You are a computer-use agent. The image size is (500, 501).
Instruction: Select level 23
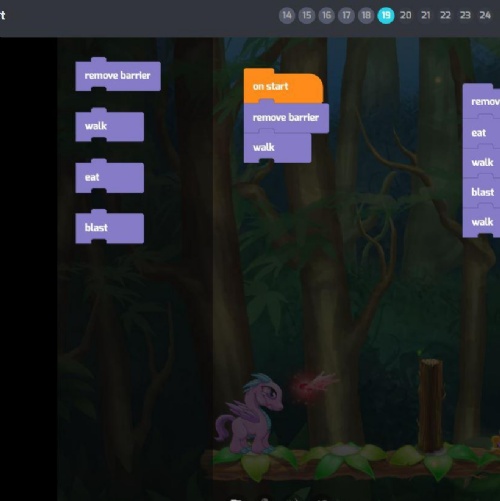point(465,15)
